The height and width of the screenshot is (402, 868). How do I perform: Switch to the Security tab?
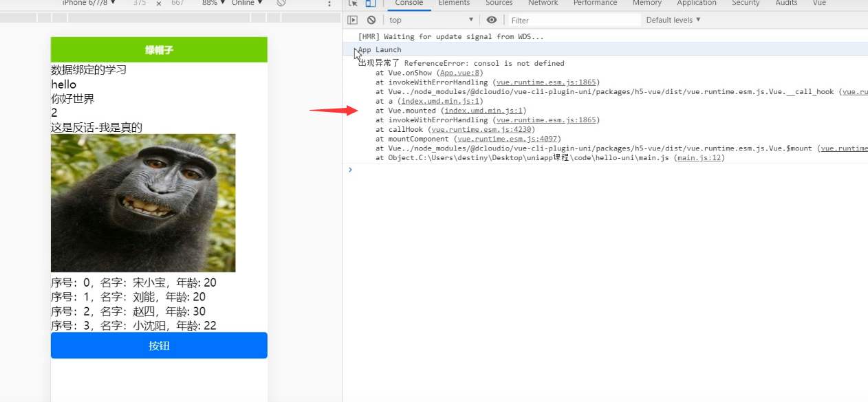[746, 3]
